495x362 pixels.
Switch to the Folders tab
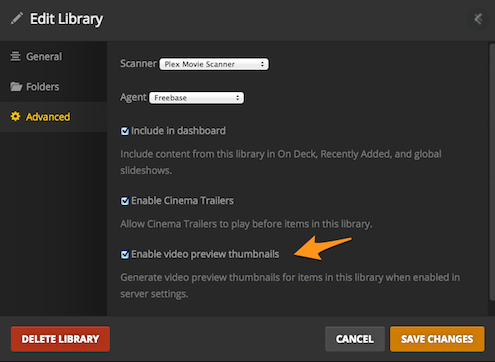[x=53, y=87]
